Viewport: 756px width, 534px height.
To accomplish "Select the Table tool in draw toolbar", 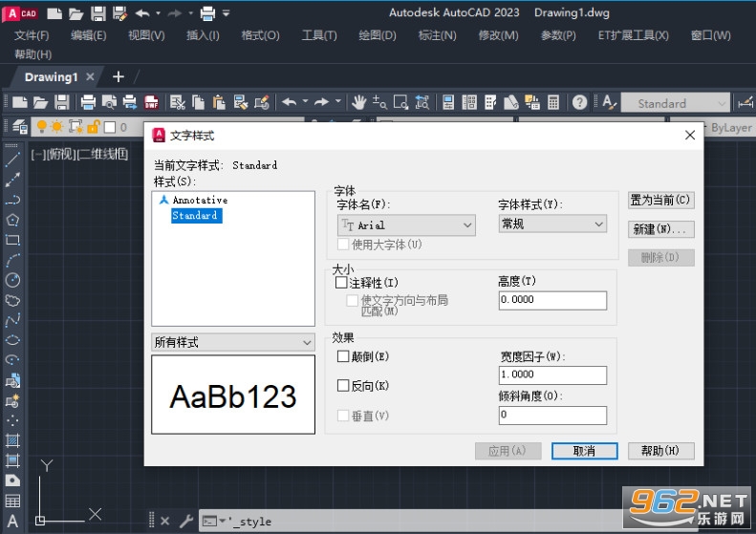I will 12,502.
